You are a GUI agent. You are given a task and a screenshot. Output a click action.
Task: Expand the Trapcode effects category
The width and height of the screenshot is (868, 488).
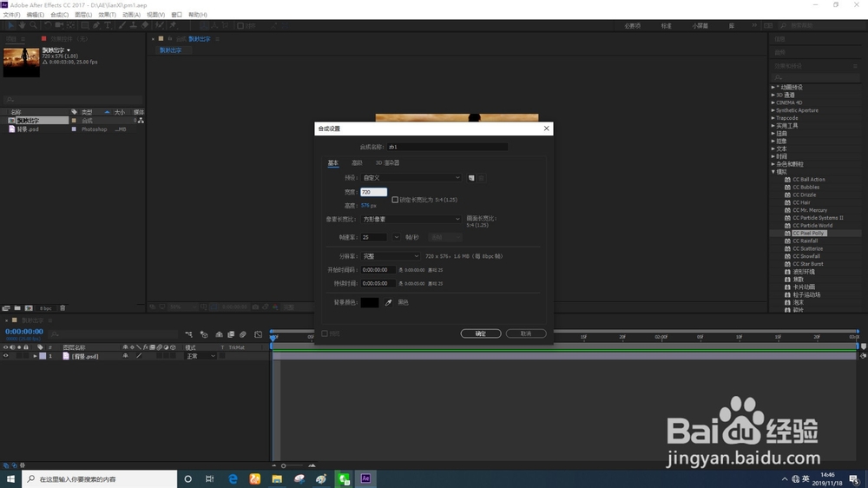click(773, 118)
